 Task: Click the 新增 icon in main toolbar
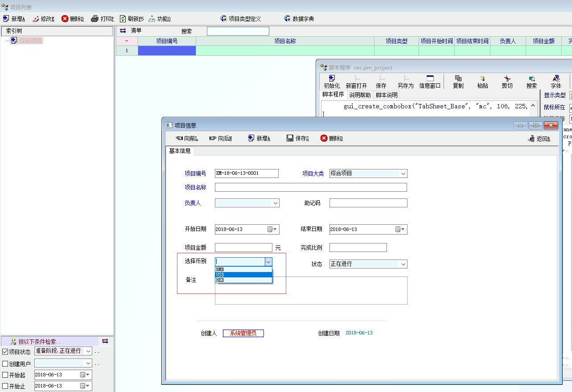pos(6,19)
